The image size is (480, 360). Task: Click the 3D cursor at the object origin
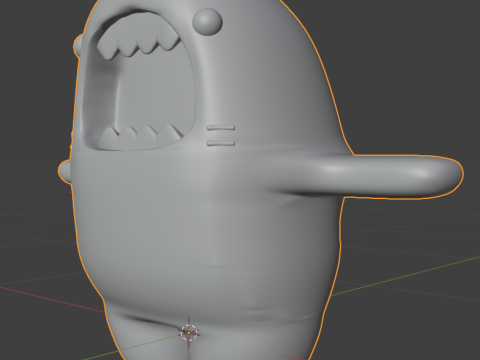(189, 332)
